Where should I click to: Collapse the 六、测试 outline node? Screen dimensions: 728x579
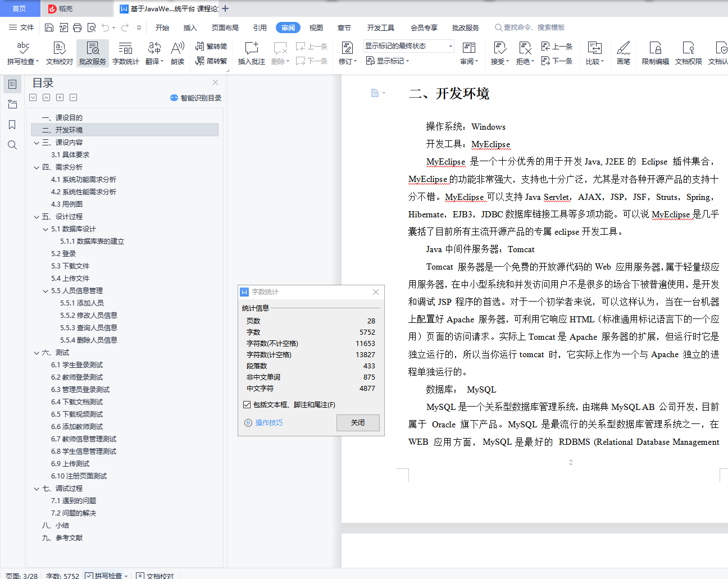pyautogui.click(x=37, y=353)
